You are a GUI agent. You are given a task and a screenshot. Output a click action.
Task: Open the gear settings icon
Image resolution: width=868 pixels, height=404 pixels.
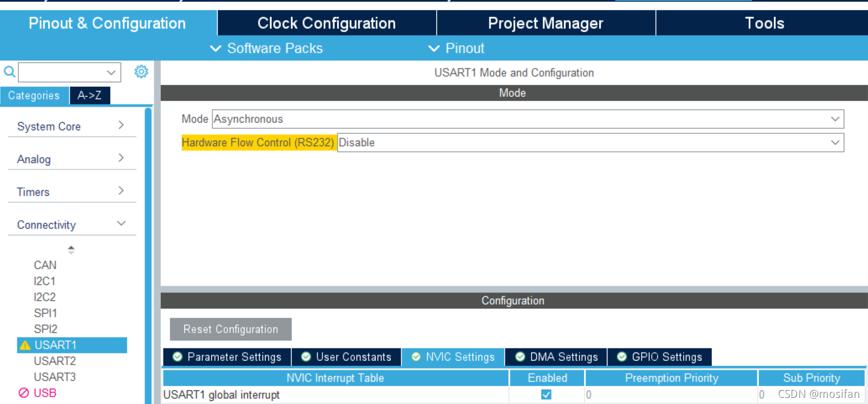[x=141, y=72]
